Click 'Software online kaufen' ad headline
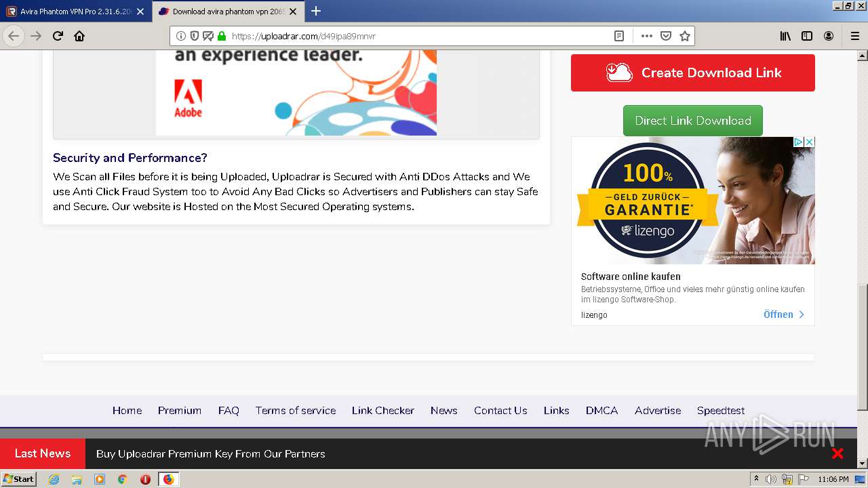The image size is (868, 488). click(631, 277)
